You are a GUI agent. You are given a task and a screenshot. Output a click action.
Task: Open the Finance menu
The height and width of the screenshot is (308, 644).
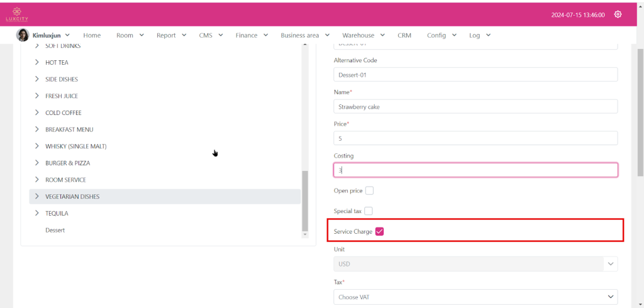[x=252, y=35]
